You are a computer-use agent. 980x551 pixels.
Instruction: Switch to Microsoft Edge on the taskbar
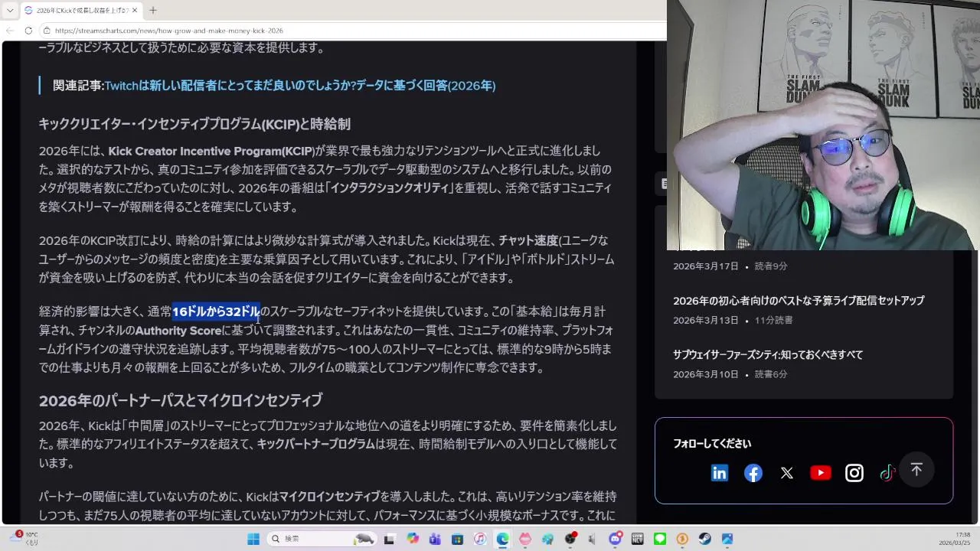[502, 539]
